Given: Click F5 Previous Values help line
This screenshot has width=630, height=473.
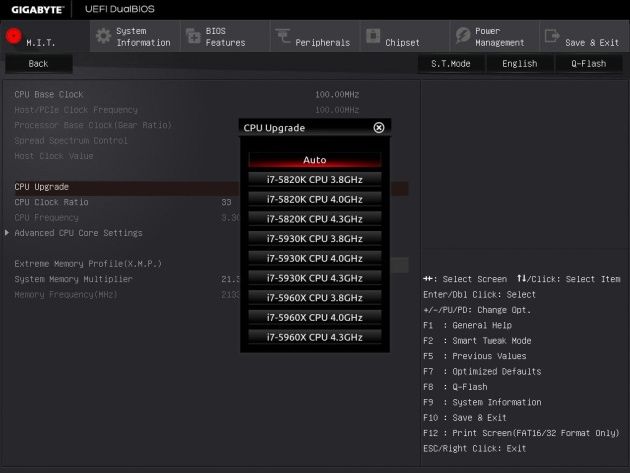Looking at the screenshot, I should [x=475, y=356].
